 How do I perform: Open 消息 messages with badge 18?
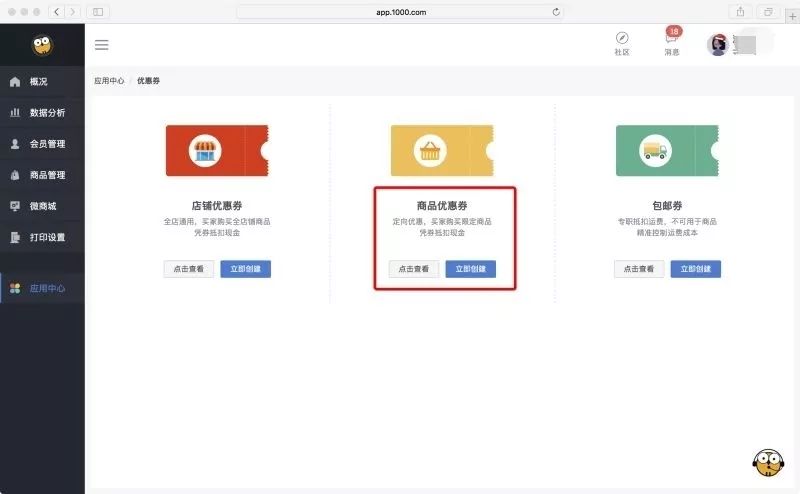672,43
